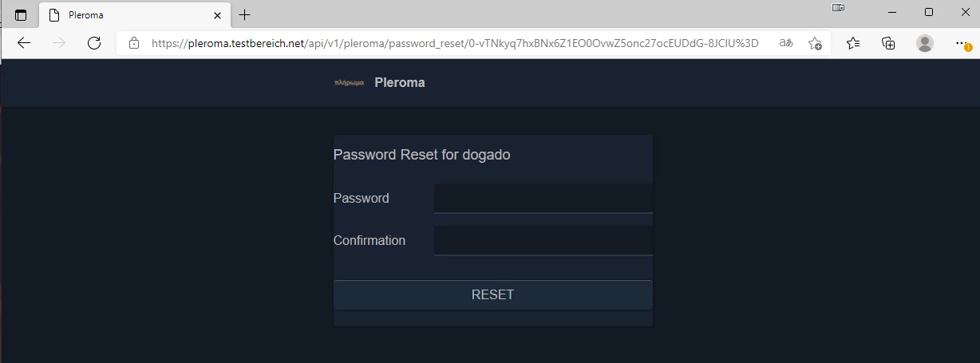Close the Pleroma tab
Viewport: 980px width, 363px height.
click(x=217, y=15)
